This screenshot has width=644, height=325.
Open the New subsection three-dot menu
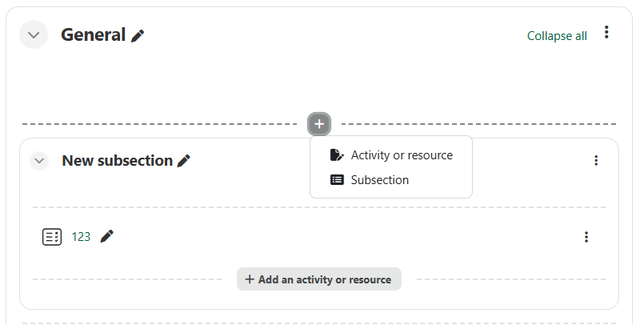click(x=596, y=160)
